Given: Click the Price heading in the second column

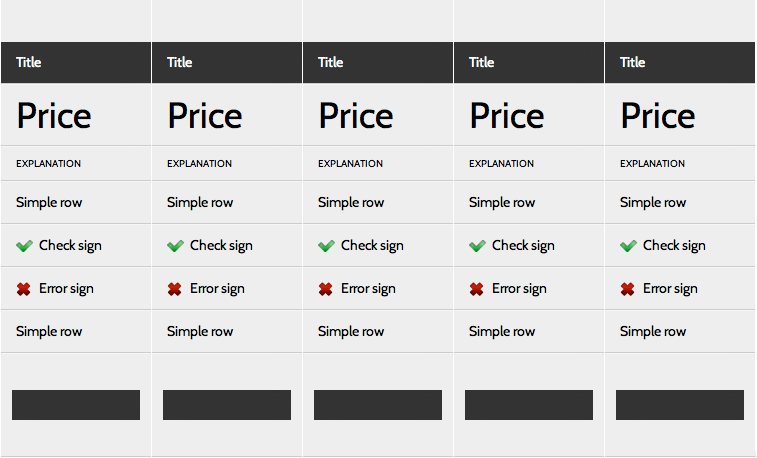Looking at the screenshot, I should coord(204,116).
